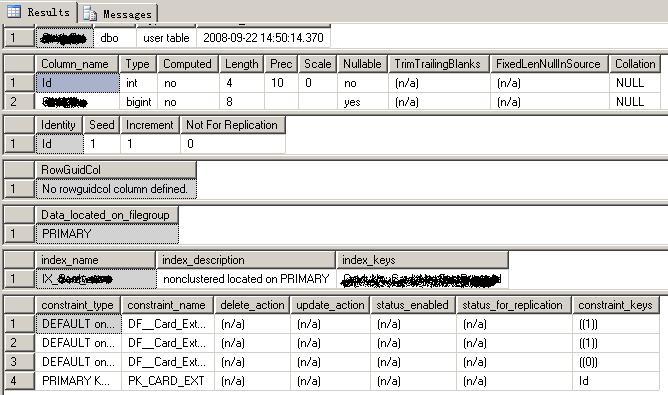The image size is (668, 395).
Task: Switch to the Results tab
Action: pos(39,12)
